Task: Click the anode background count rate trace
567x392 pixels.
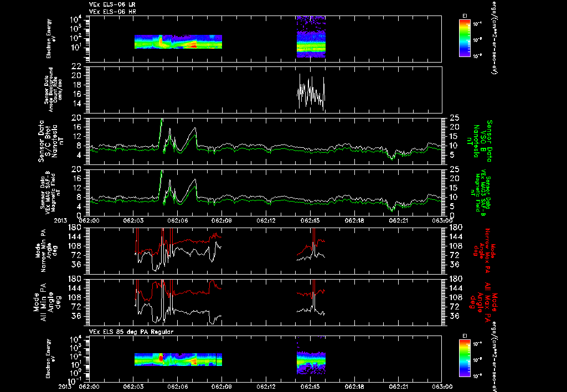Action: pyautogui.click(x=311, y=92)
